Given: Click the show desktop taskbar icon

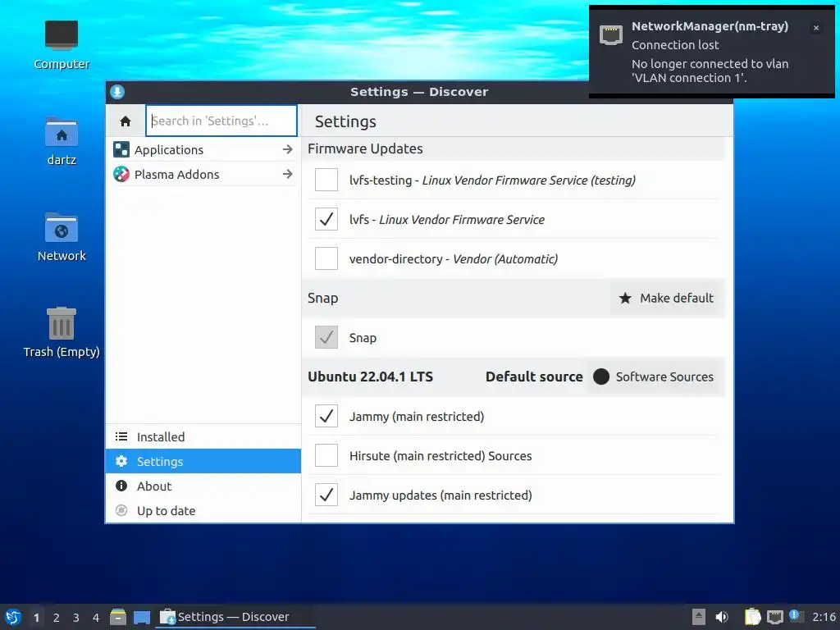Looking at the screenshot, I should tap(141, 617).
